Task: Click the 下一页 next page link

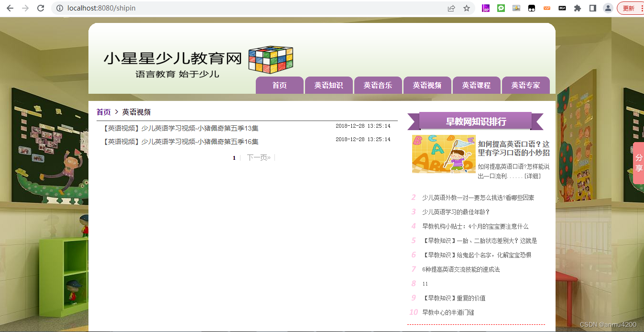Action: tap(259, 157)
